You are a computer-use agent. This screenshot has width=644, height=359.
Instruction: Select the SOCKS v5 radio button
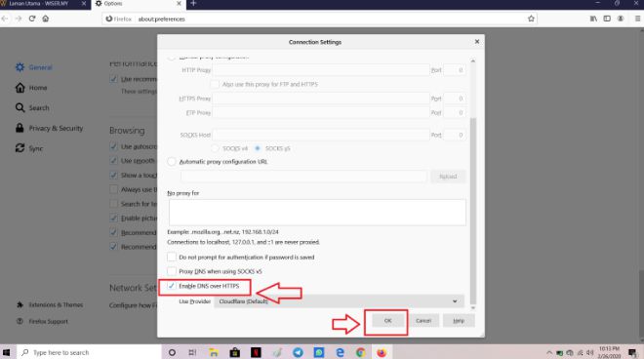click(258, 148)
